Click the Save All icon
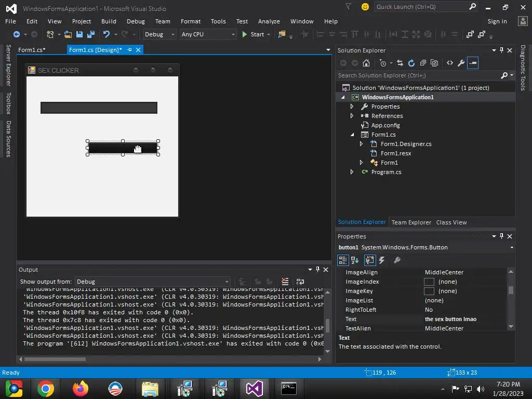 tap(90, 34)
